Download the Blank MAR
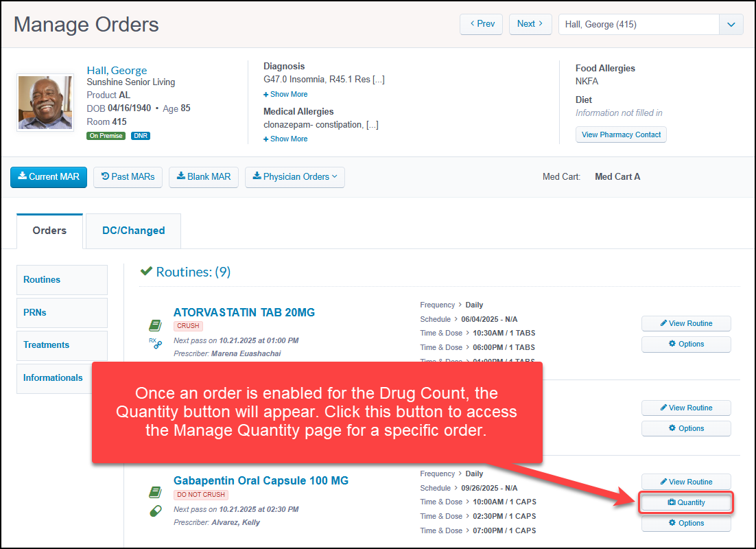The image size is (756, 549). tap(204, 177)
